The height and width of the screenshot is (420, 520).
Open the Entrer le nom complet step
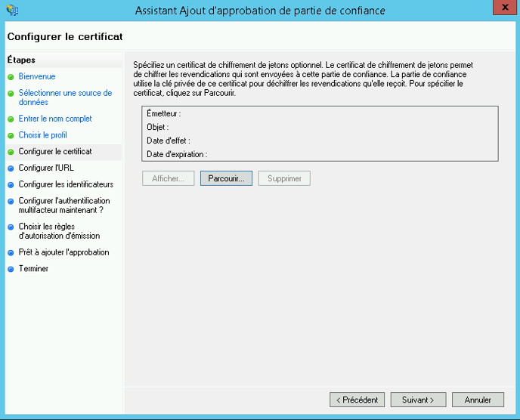[x=55, y=119]
